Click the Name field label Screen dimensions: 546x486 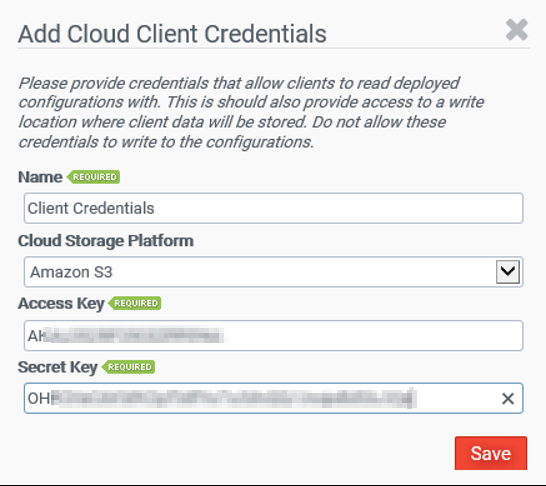point(40,177)
